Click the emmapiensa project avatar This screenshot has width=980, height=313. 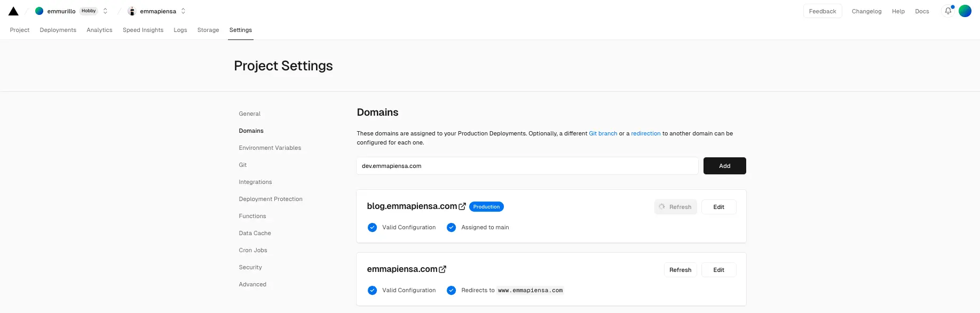(x=132, y=11)
